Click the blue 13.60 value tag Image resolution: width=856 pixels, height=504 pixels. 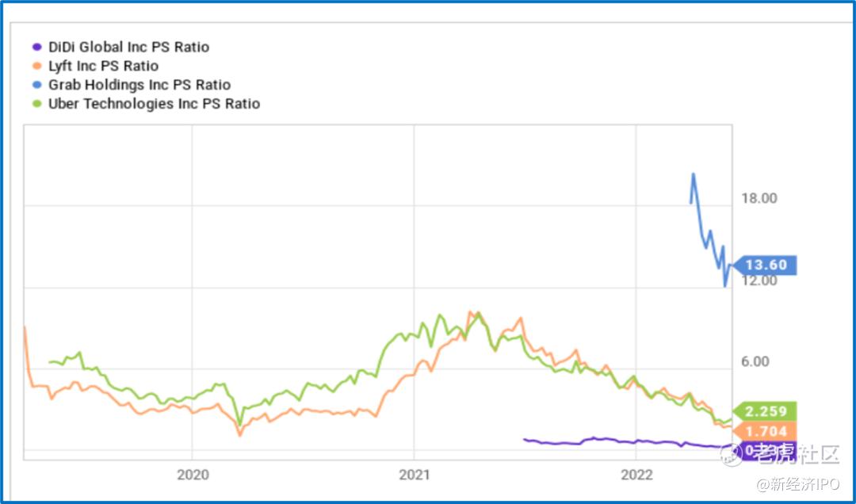pyautogui.click(x=766, y=265)
